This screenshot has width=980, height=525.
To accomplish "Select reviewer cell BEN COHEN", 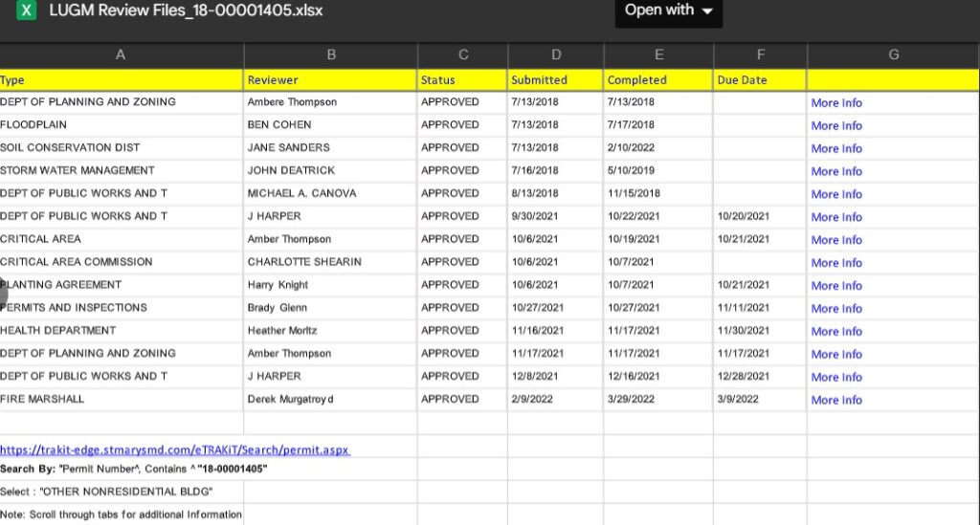I will (330, 125).
